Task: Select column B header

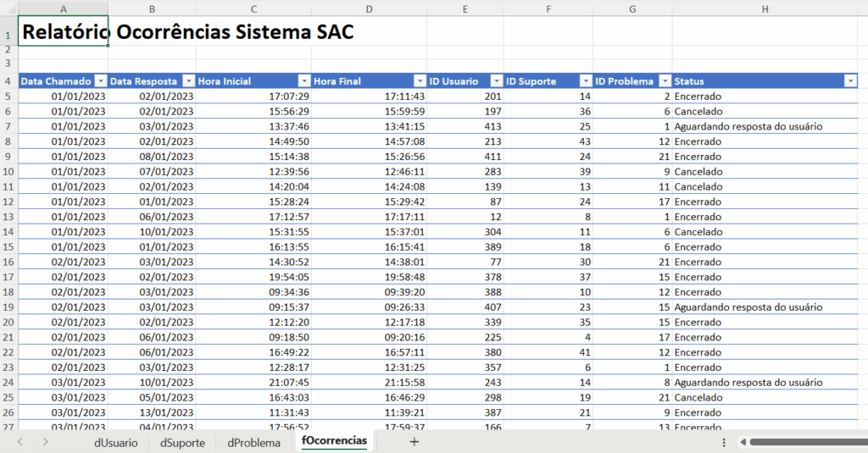Action: 152,8
